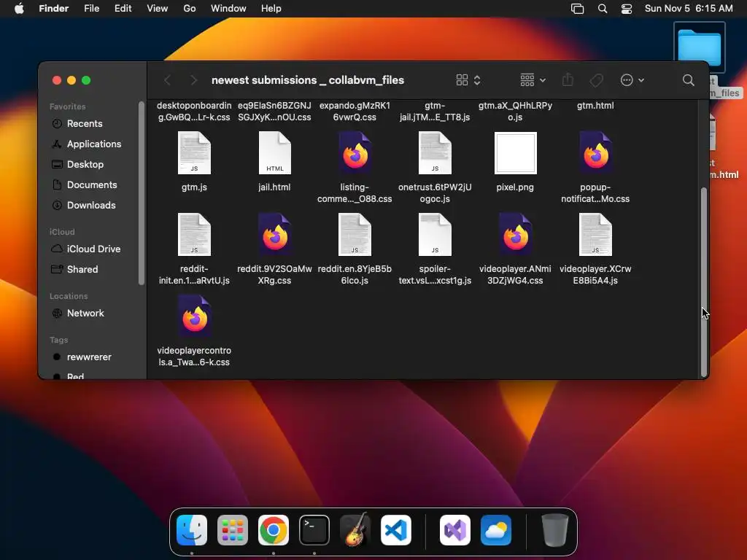Click the file list vertical scrollbar
The width and height of the screenshot is (747, 560).
[x=704, y=282]
